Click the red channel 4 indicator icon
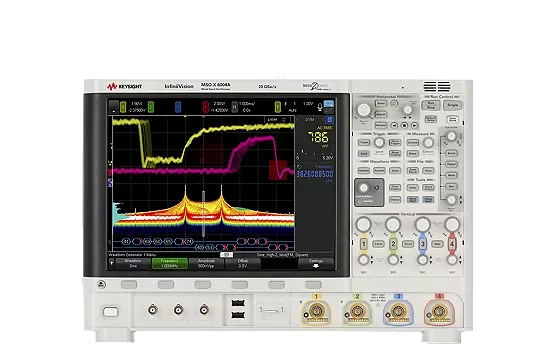This screenshot has height=363, width=555. pyautogui.click(x=205, y=106)
